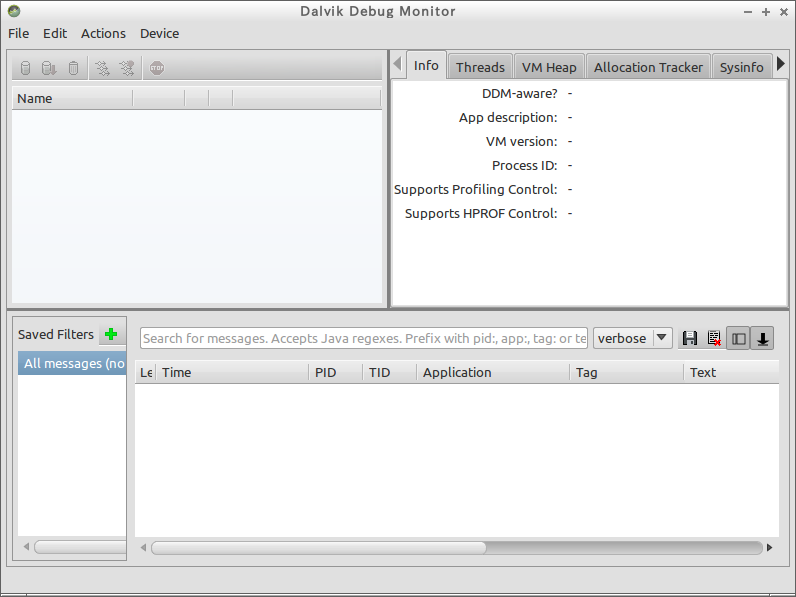Toggle scroll lock down-arrow button
The width and height of the screenshot is (796, 597).
762,338
